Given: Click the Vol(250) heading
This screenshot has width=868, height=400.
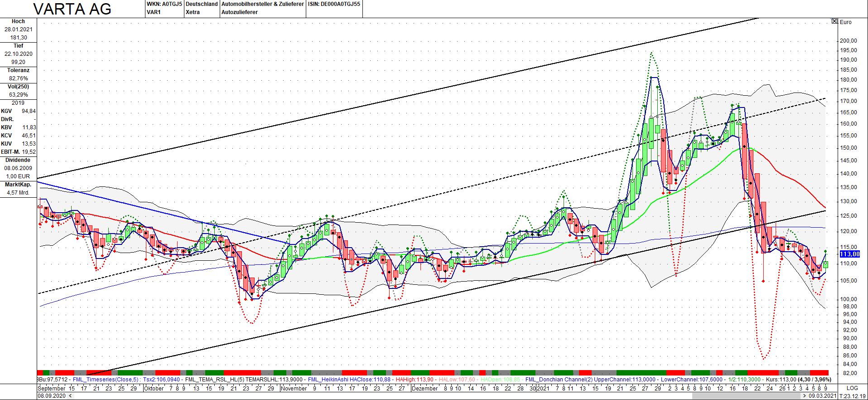Looking at the screenshot, I should coord(18,87).
